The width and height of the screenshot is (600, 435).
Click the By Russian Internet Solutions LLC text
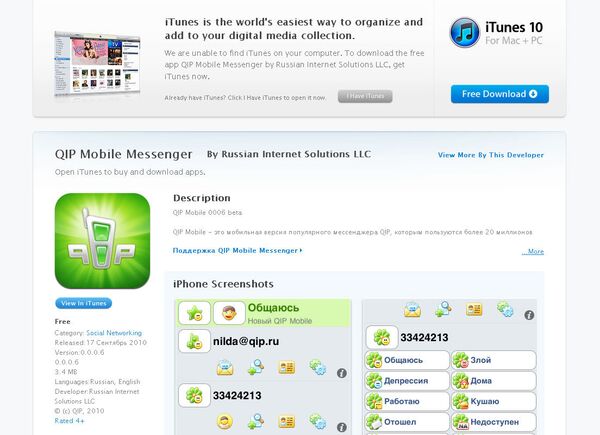(x=289, y=154)
